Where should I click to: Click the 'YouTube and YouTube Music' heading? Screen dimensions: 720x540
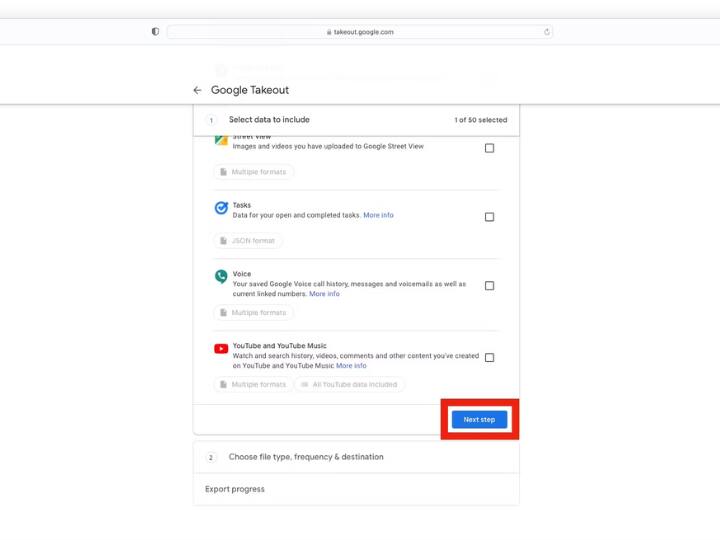pos(280,346)
